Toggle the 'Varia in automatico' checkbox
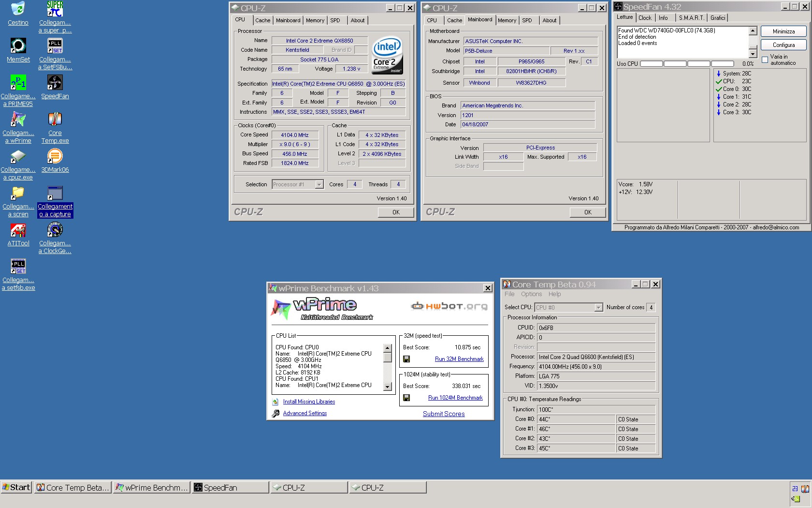 tap(765, 60)
